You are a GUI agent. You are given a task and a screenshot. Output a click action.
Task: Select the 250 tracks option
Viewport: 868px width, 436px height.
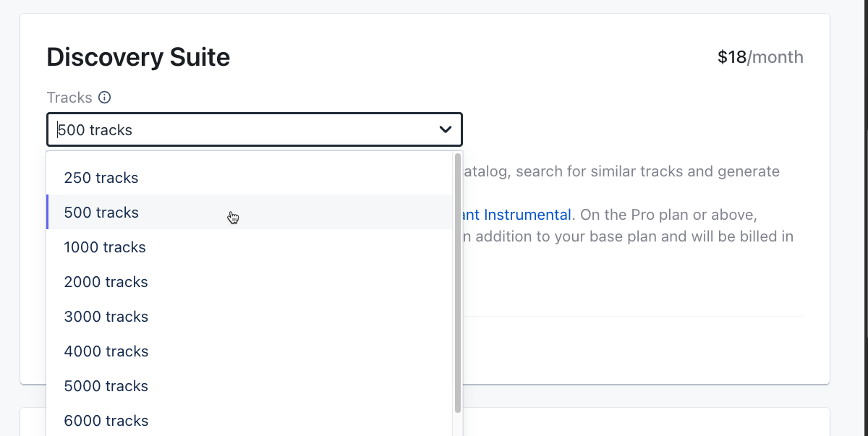[x=101, y=178]
